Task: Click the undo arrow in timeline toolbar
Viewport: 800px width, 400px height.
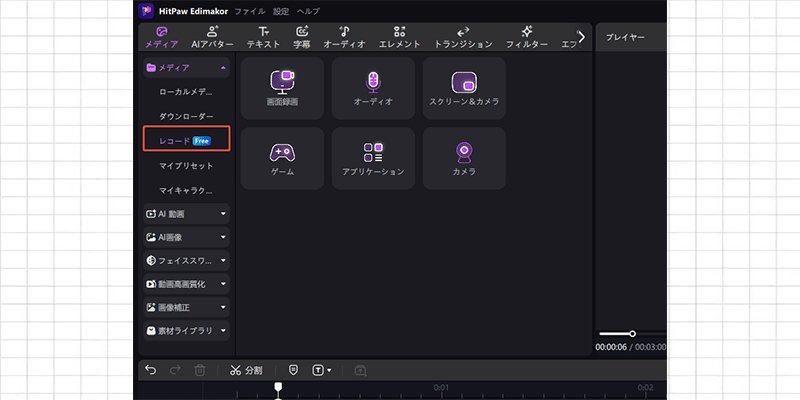Action: point(151,370)
